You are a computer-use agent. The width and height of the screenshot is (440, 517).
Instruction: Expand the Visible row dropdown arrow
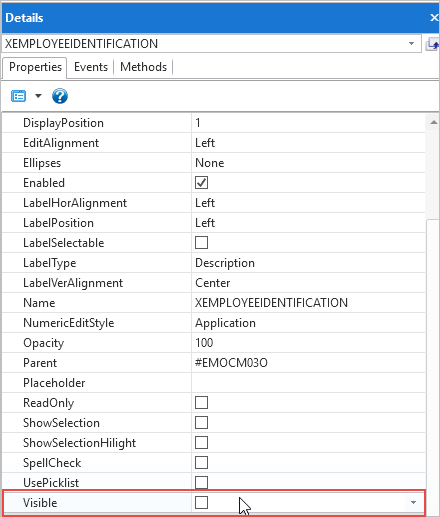(x=413, y=503)
